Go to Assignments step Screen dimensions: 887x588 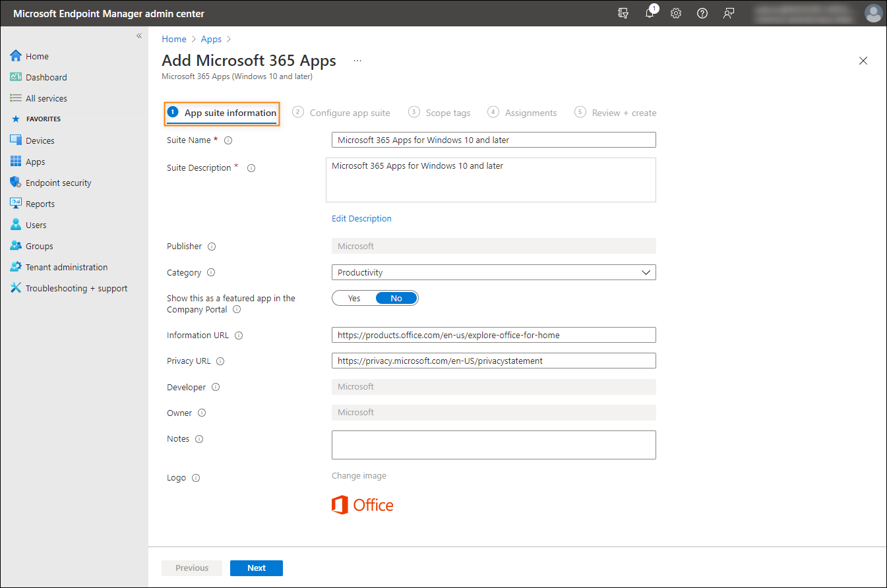(x=522, y=113)
